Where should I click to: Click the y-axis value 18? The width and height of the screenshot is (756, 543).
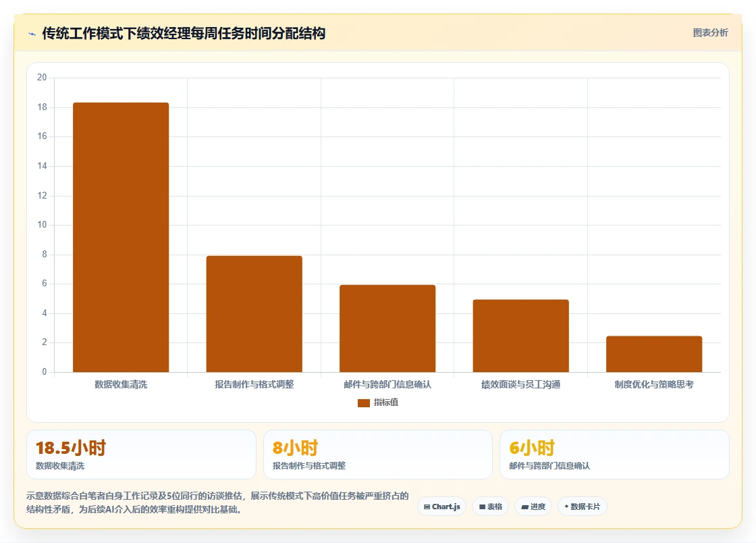(42, 107)
